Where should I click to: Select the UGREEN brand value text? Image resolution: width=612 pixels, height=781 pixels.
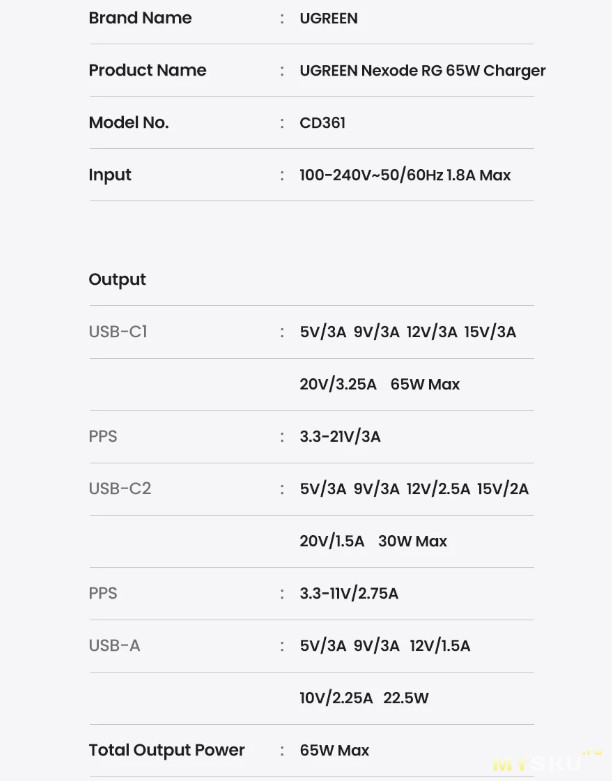(328, 18)
